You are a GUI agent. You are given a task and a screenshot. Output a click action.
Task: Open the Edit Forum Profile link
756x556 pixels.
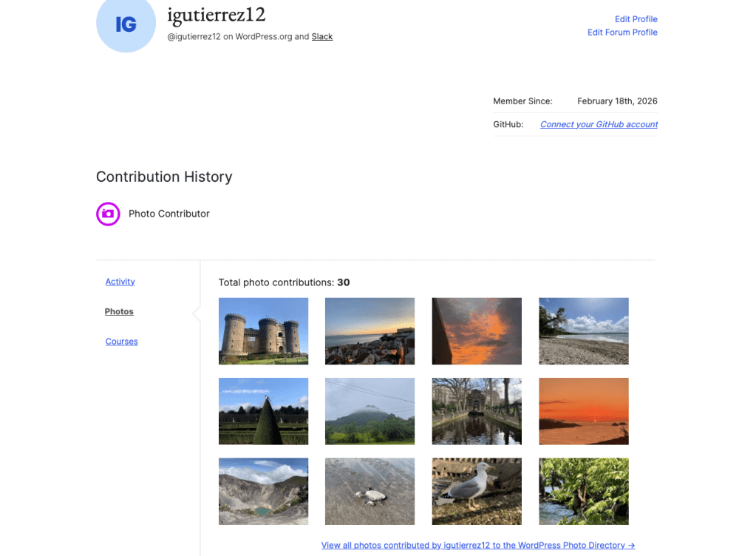tap(622, 32)
